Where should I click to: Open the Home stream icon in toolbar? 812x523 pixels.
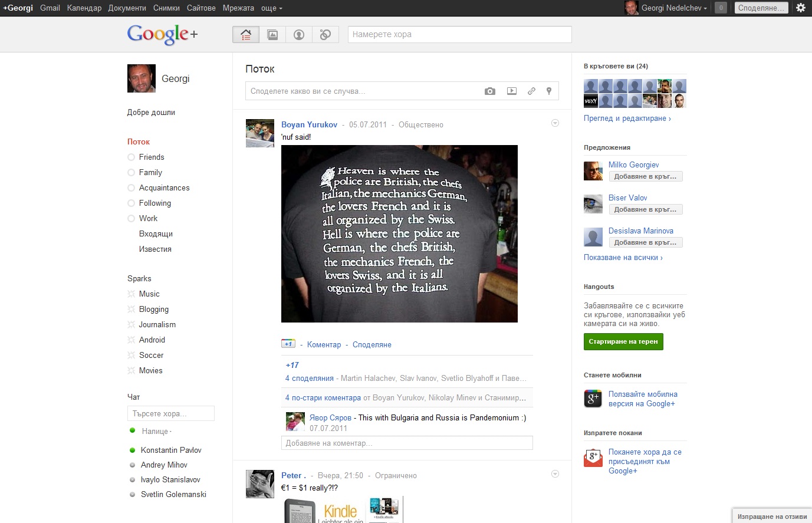pos(246,35)
